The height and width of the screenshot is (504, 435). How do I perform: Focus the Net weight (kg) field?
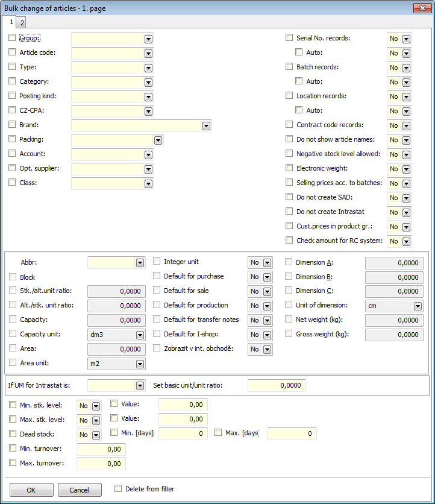(x=394, y=320)
